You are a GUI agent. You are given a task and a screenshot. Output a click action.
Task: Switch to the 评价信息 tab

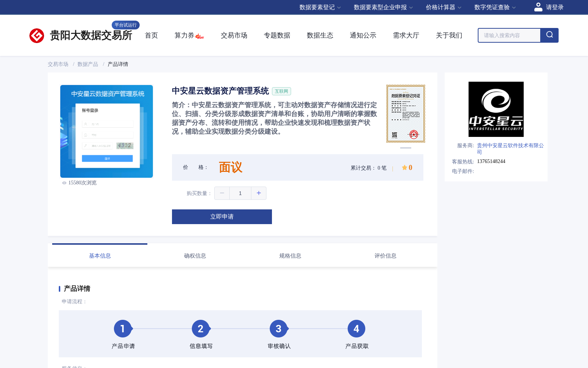coord(386,256)
